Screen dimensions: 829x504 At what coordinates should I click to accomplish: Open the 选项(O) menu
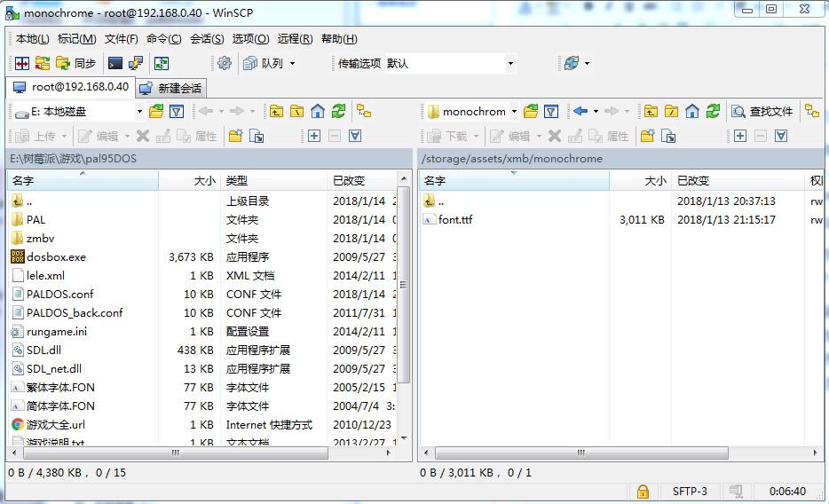[250, 39]
